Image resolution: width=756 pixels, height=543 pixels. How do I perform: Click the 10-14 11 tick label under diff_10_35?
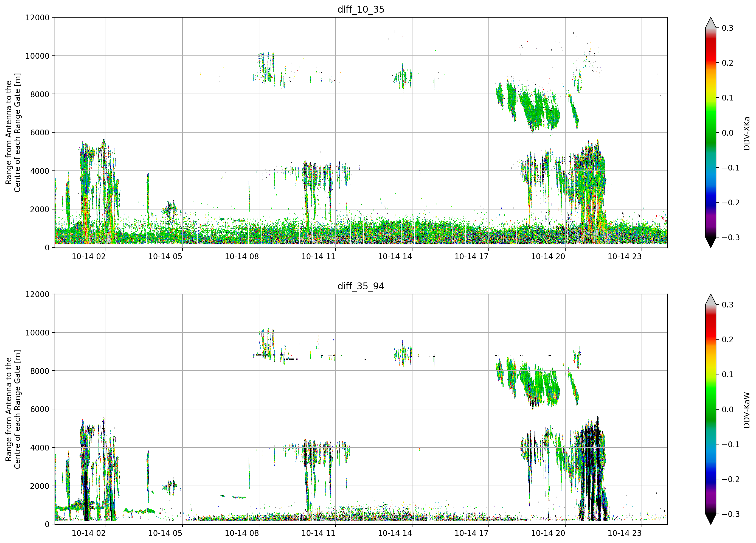318,256
